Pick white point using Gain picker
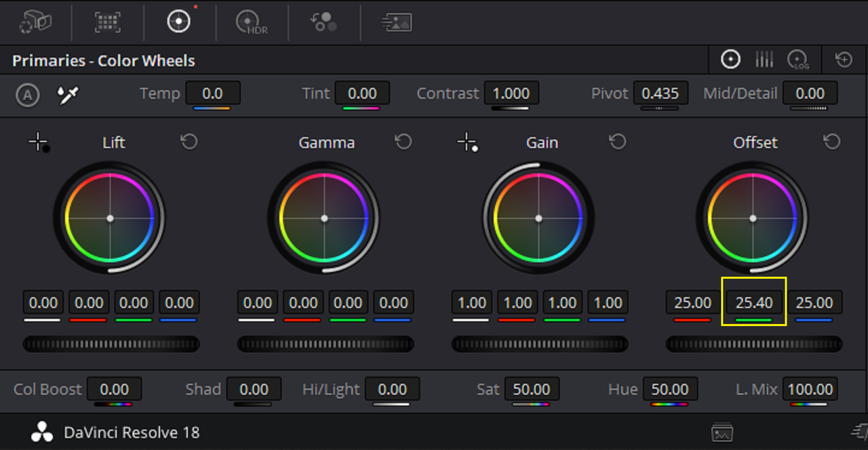The image size is (868, 450). (467, 142)
